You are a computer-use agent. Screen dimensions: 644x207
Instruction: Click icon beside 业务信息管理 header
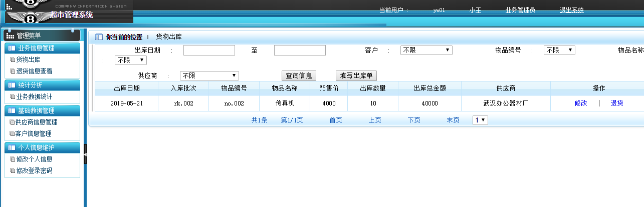(12, 48)
